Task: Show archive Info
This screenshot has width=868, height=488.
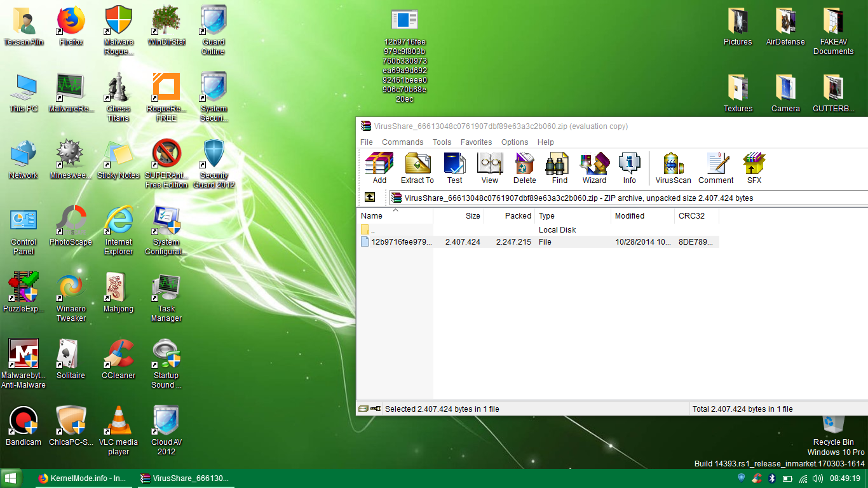Action: tap(629, 168)
